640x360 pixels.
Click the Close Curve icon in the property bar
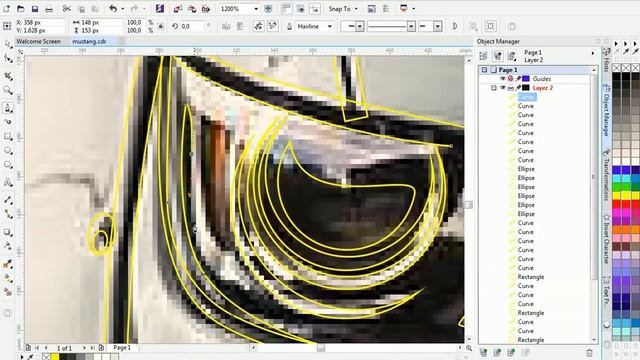coord(455,27)
